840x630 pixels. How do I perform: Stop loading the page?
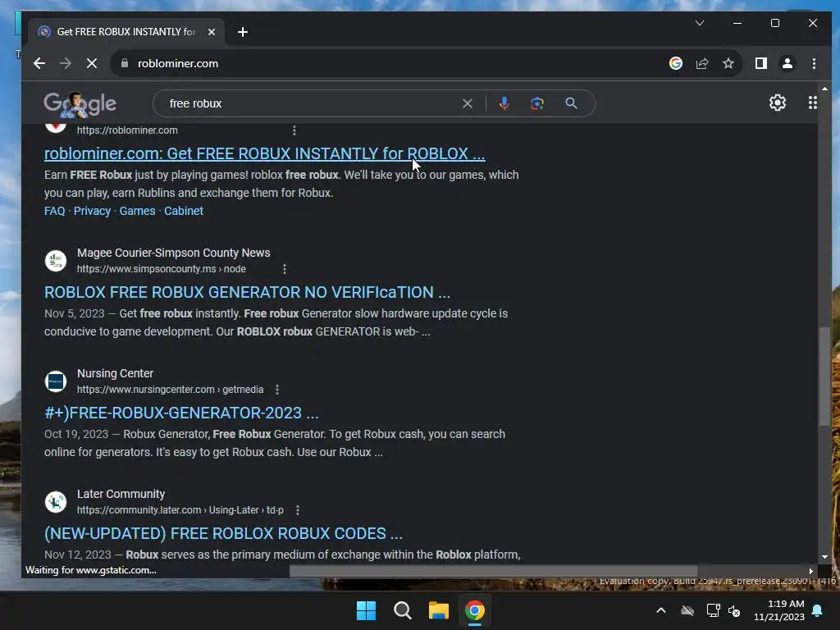point(92,63)
